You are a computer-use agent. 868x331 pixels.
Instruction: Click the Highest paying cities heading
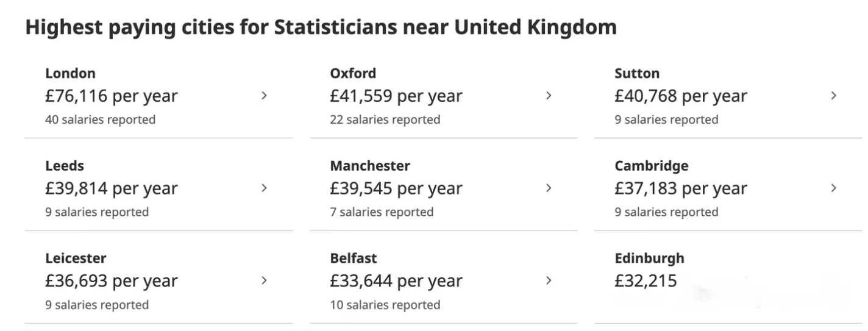coord(321,27)
